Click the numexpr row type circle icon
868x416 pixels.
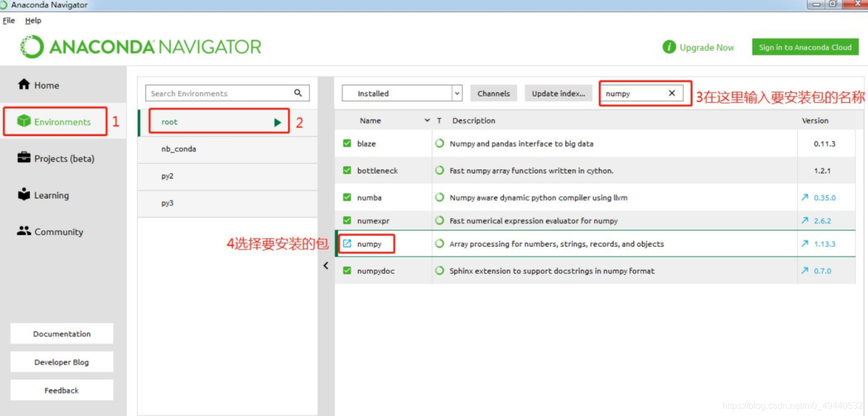tap(439, 220)
